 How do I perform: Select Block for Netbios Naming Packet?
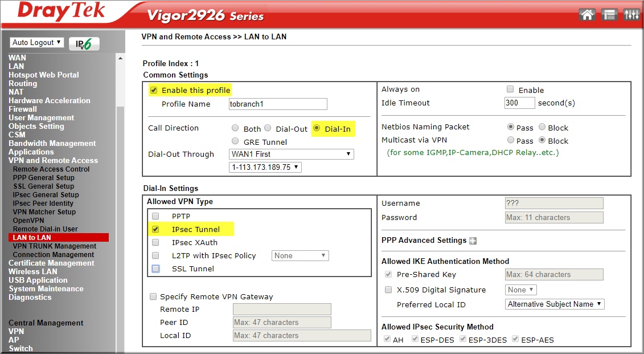point(542,127)
